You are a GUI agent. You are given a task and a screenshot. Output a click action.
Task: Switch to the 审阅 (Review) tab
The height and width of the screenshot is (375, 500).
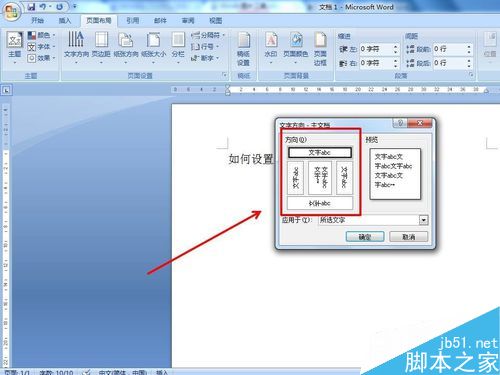pos(188,21)
